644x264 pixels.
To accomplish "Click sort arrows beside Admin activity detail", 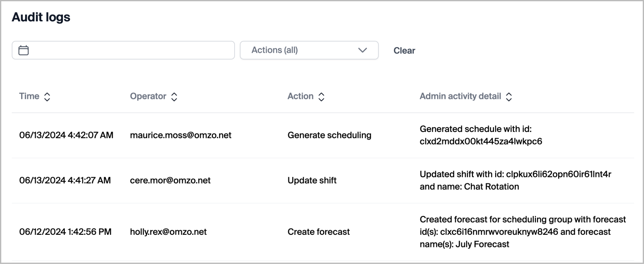I will pos(509,97).
